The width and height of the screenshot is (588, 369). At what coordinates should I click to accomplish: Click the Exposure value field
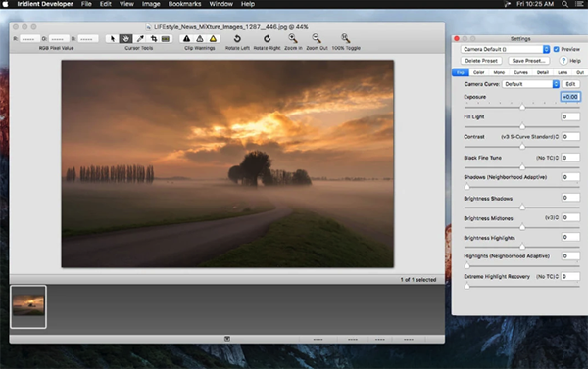570,97
